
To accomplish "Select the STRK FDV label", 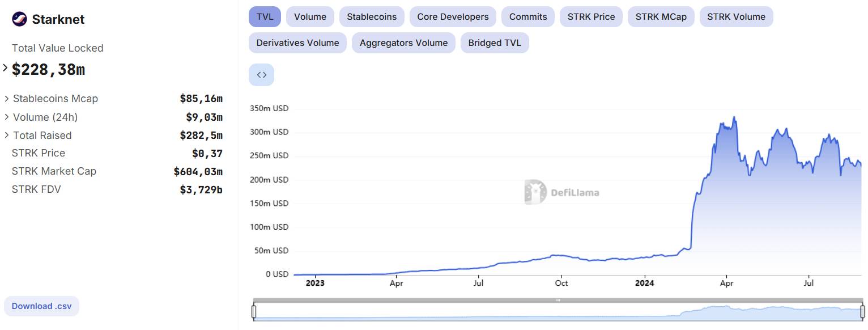I will coord(36,189).
